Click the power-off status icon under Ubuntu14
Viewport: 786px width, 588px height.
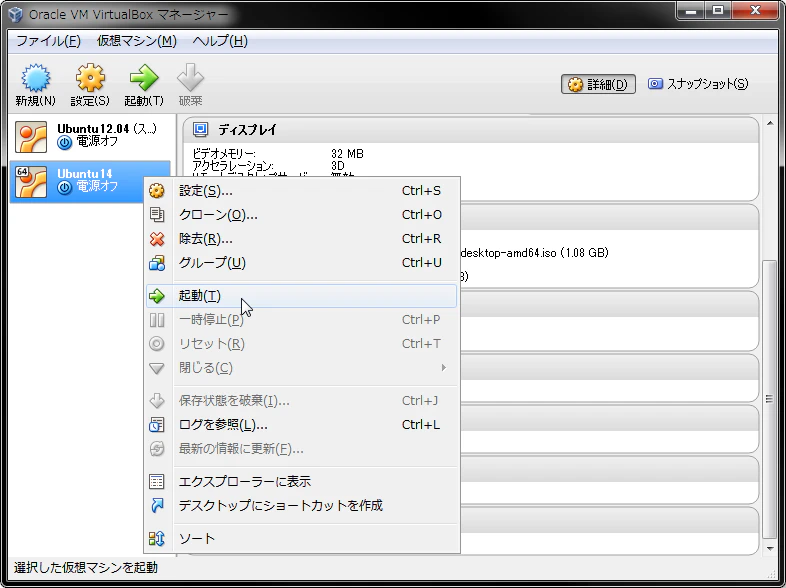pyautogui.click(x=64, y=188)
